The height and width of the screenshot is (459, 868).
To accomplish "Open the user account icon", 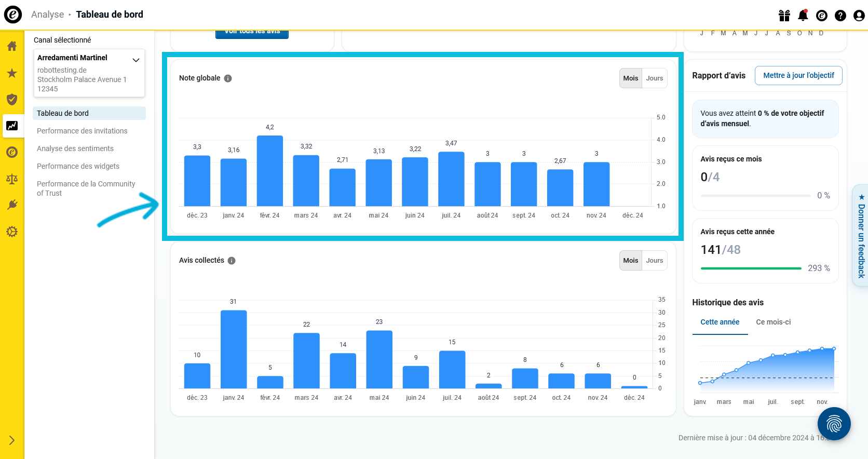I will pos(859,16).
